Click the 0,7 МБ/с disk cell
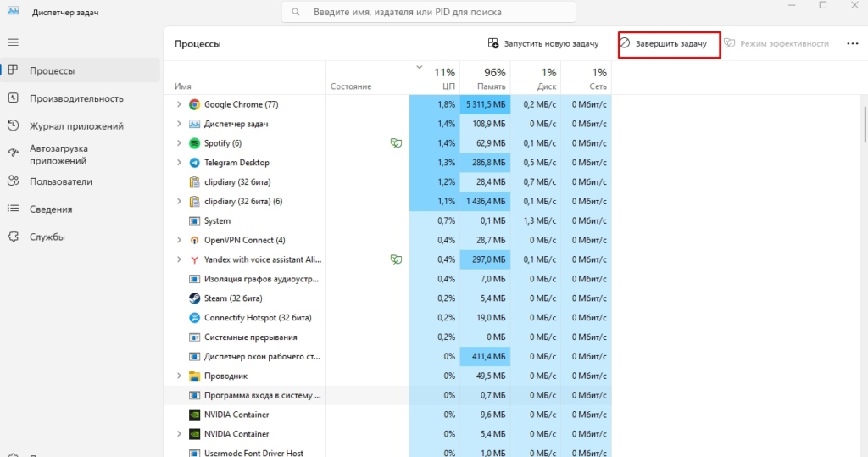Screen dimensions: 868x457 (536, 181)
